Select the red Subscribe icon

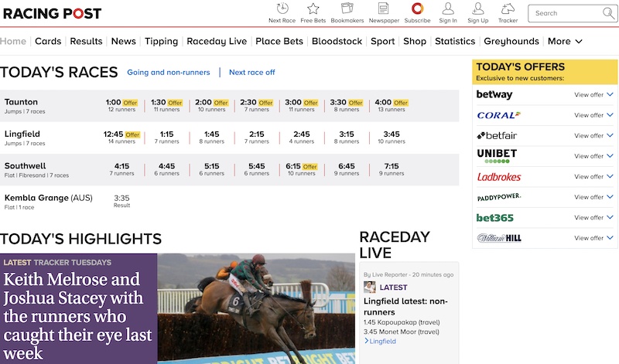tap(417, 9)
